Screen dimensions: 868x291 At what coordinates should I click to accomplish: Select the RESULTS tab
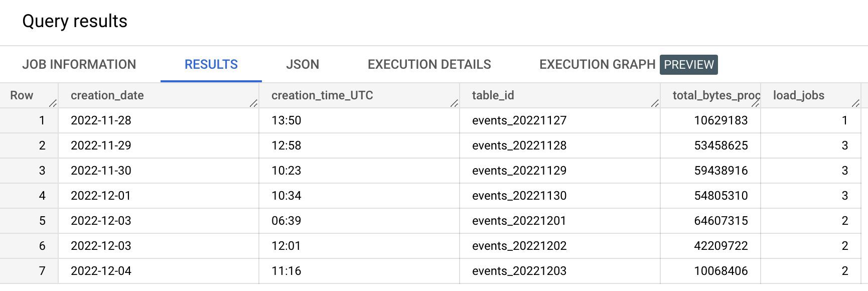point(211,64)
